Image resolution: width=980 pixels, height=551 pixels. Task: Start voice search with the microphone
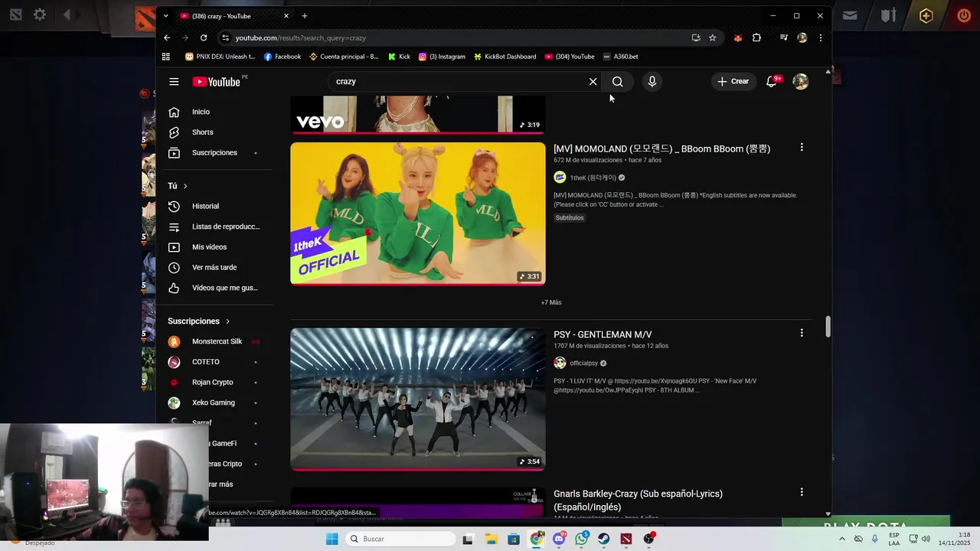[x=652, y=82]
